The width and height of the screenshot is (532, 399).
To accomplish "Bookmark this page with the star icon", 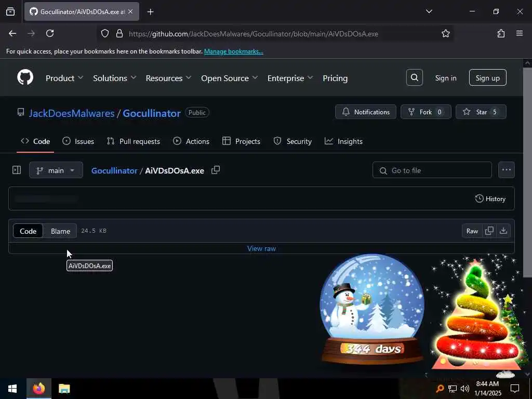I will (445, 34).
